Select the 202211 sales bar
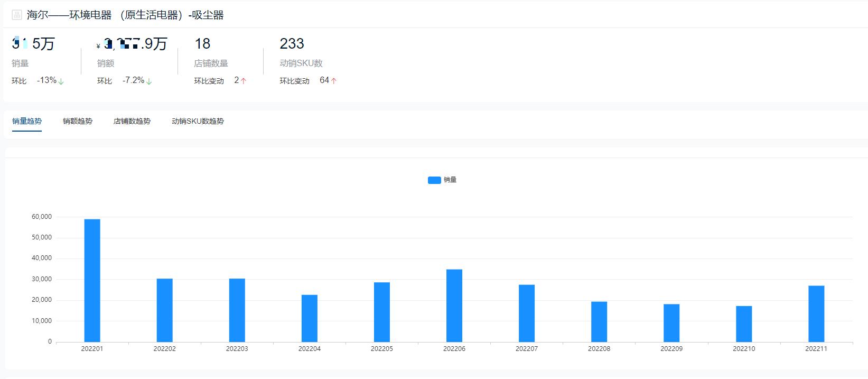The width and height of the screenshot is (868, 379). tap(816, 314)
